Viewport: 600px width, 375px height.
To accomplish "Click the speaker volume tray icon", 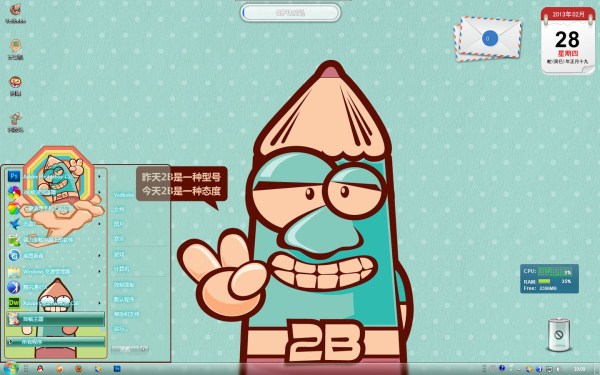I will point(558,369).
